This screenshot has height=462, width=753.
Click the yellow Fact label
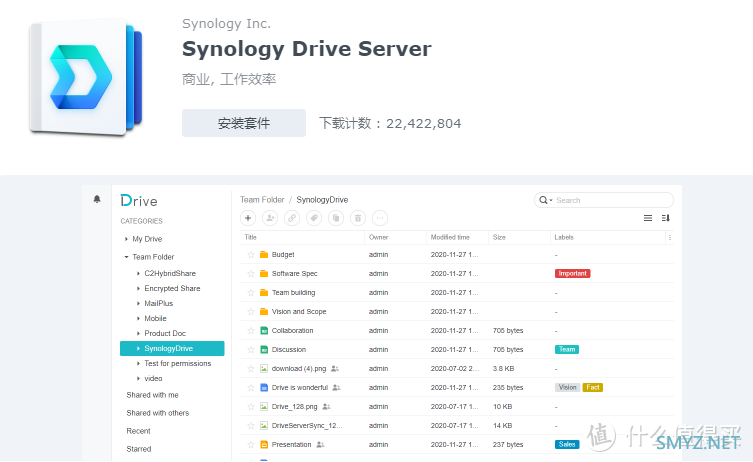[x=593, y=388]
